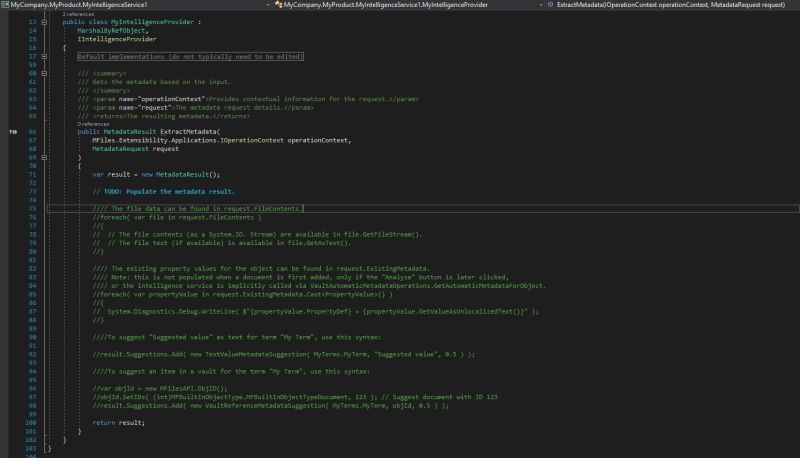This screenshot has width=800, height=458.
Task: Click the Debug.WriteLine comment on line 87
Action: tap(315, 312)
